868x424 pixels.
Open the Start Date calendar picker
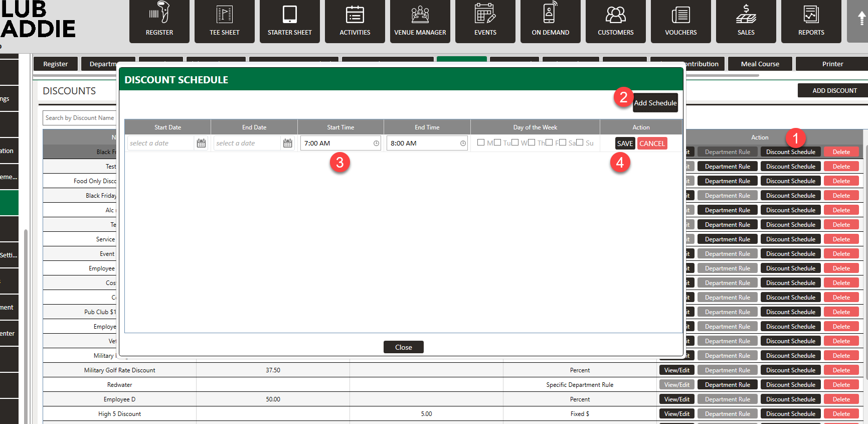click(x=201, y=144)
